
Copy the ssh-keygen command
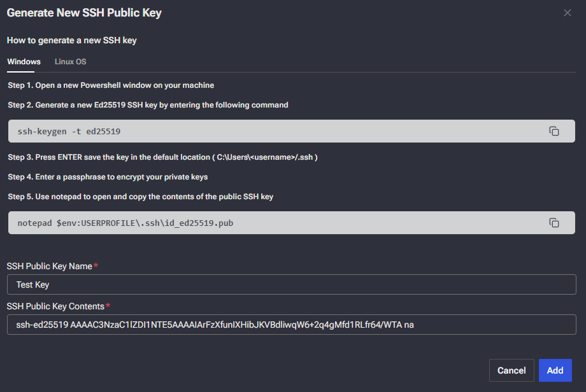coord(554,131)
